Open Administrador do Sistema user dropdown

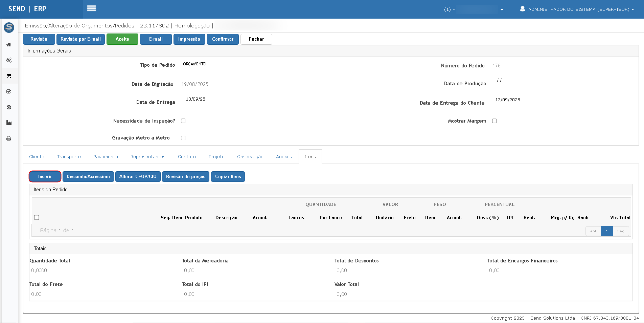click(x=581, y=9)
